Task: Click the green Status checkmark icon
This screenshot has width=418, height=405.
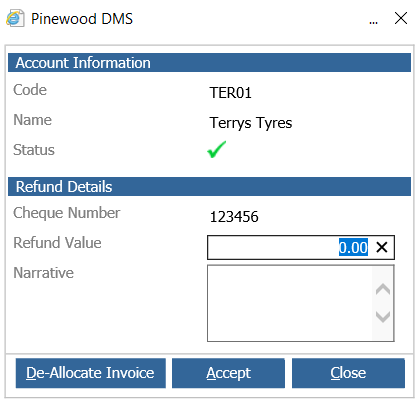Action: (217, 149)
